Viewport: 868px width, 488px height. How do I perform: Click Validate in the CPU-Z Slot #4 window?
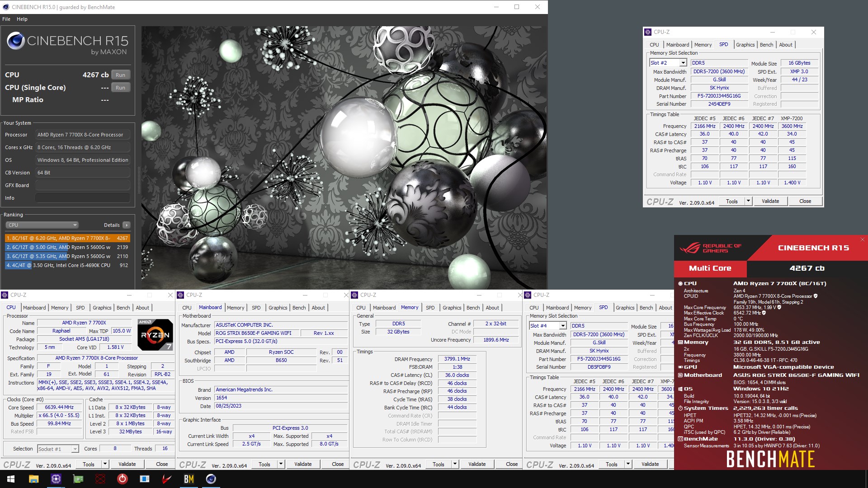click(x=650, y=464)
